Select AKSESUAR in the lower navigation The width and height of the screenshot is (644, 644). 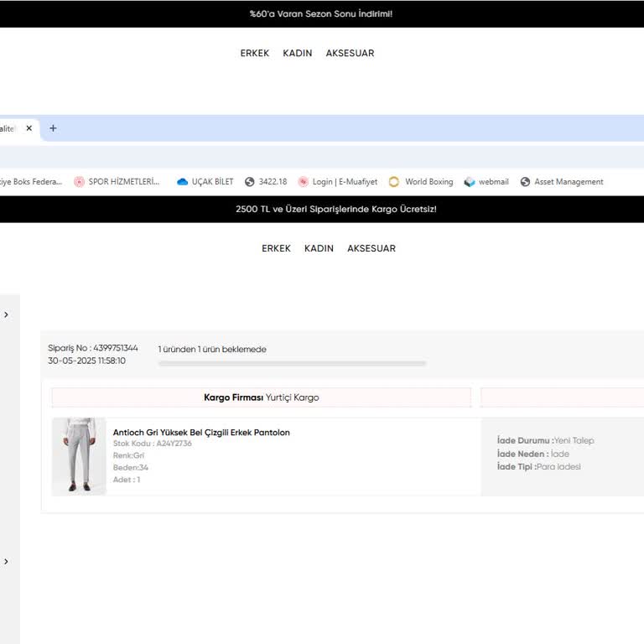[x=371, y=248]
